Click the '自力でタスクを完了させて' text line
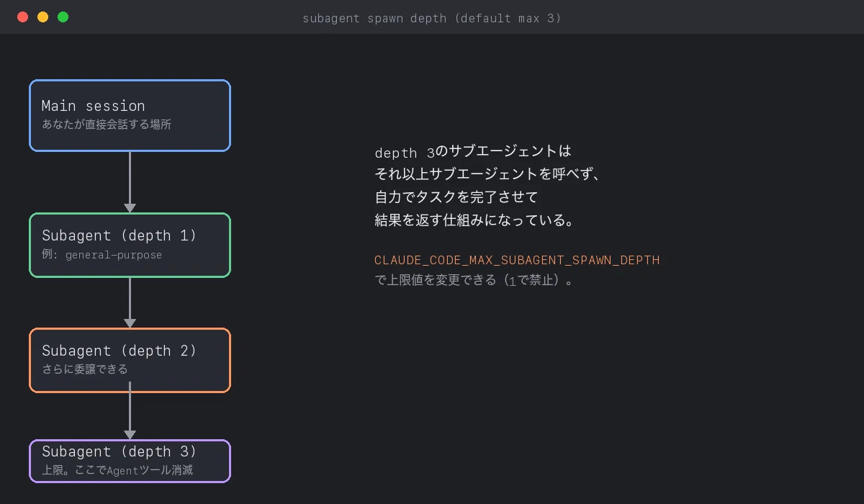 pos(456,197)
